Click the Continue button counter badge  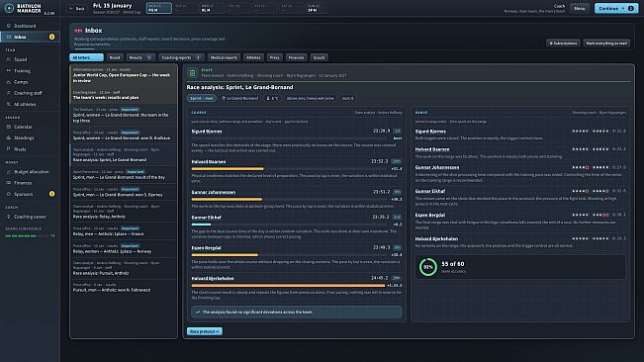[631, 8]
